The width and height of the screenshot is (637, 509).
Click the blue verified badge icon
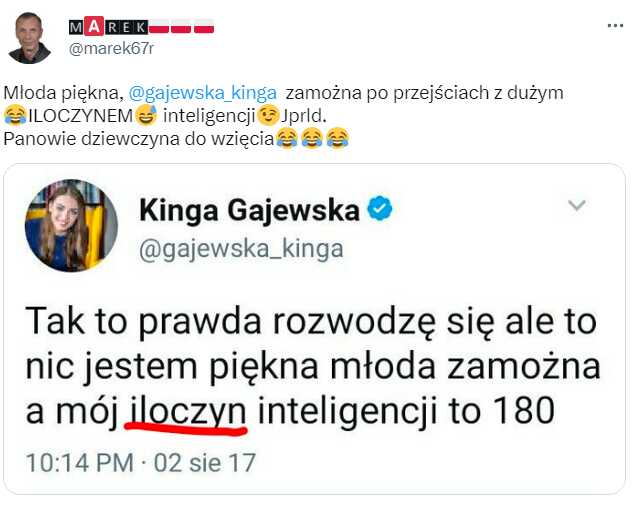(380, 209)
